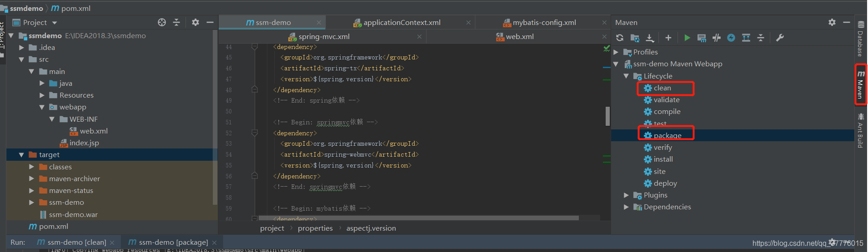Click 'aspectj.version' in editor breadcrumb
The height and width of the screenshot is (252, 868).
tap(371, 228)
